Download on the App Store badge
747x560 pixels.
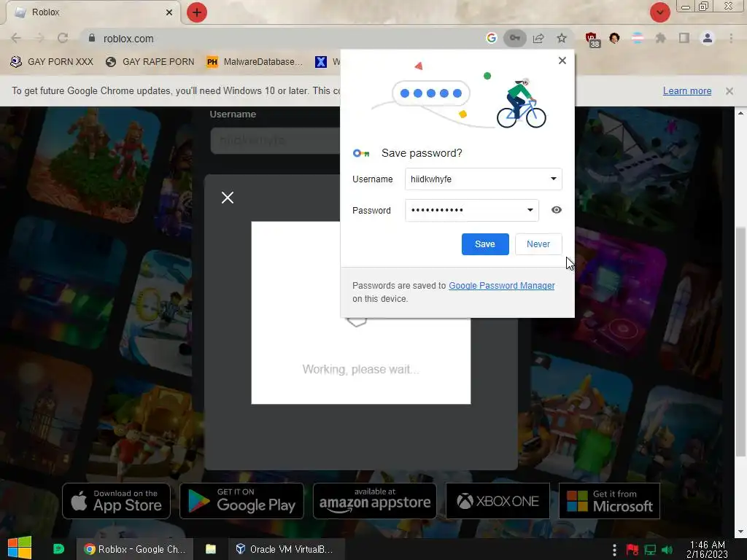point(116,501)
